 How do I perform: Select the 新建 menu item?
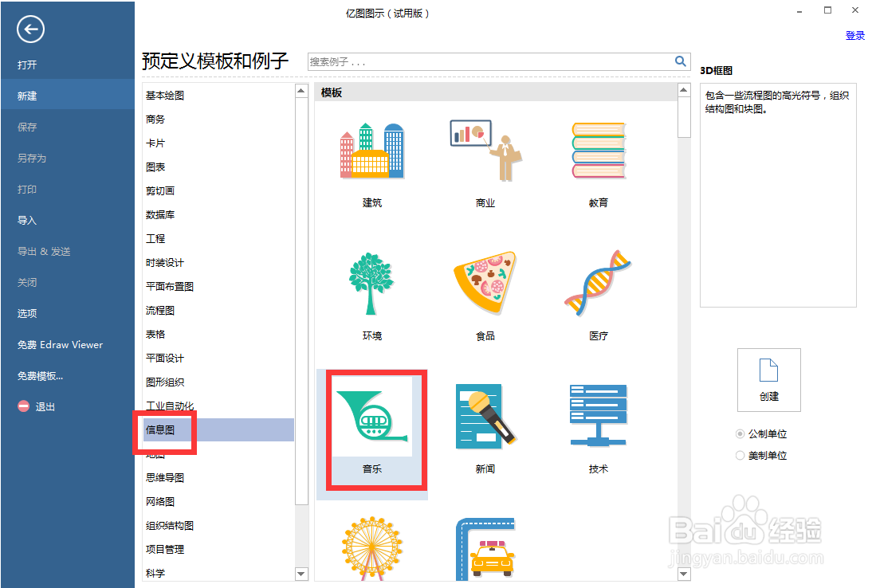[x=67, y=96]
